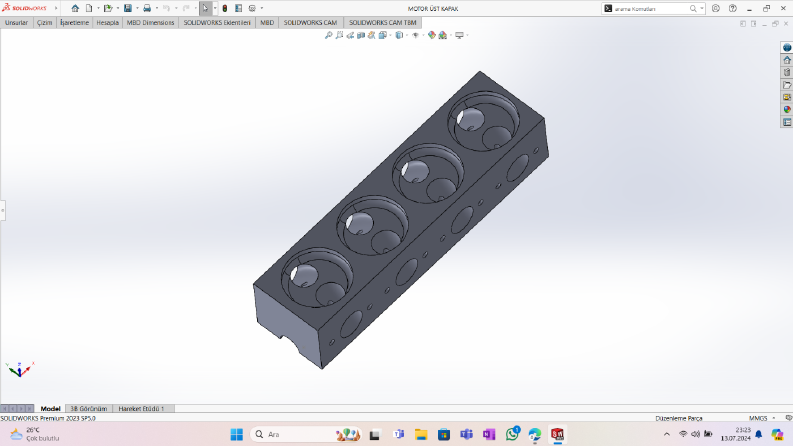
Task: Open the 3D ContentCentral home icon in task pane
Action: pyautogui.click(x=787, y=60)
